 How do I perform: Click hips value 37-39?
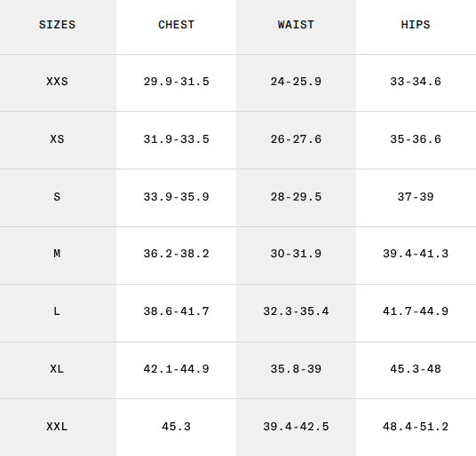click(416, 196)
